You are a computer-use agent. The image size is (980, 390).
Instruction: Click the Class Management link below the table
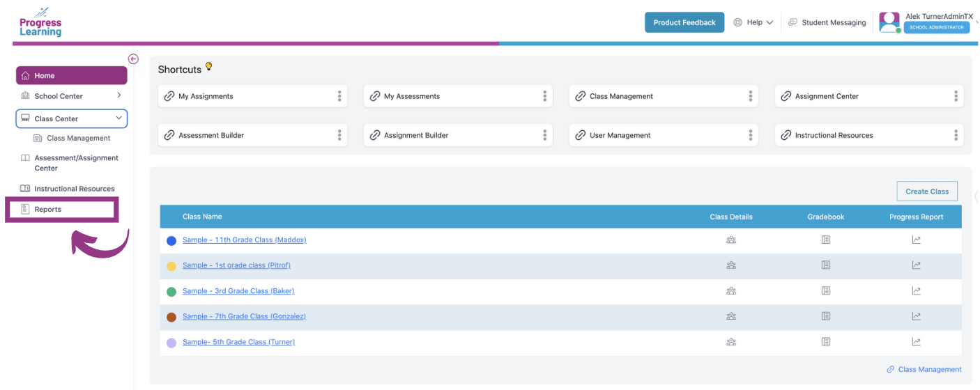[x=924, y=369]
